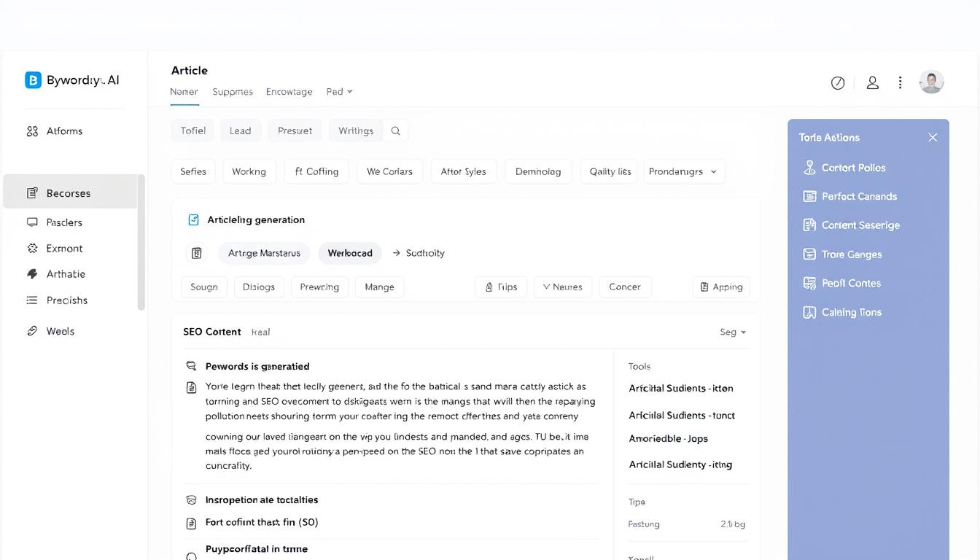980x560 pixels.
Task: Toggle the Working filter chip
Action: (x=249, y=171)
